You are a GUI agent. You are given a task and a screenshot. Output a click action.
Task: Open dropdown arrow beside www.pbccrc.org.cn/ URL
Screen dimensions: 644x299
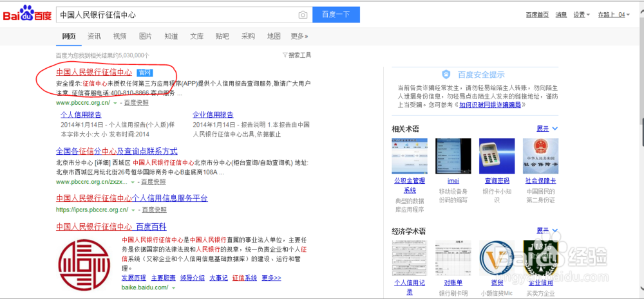115,102
